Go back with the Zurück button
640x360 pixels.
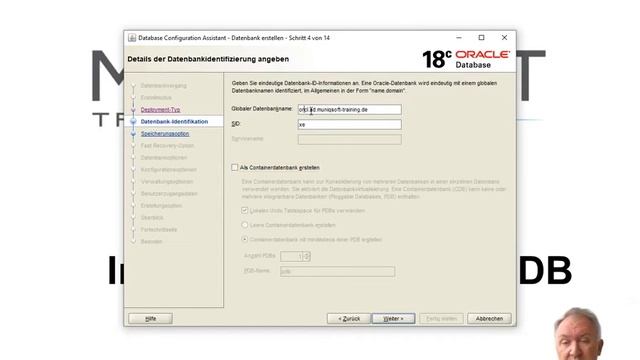(349, 318)
